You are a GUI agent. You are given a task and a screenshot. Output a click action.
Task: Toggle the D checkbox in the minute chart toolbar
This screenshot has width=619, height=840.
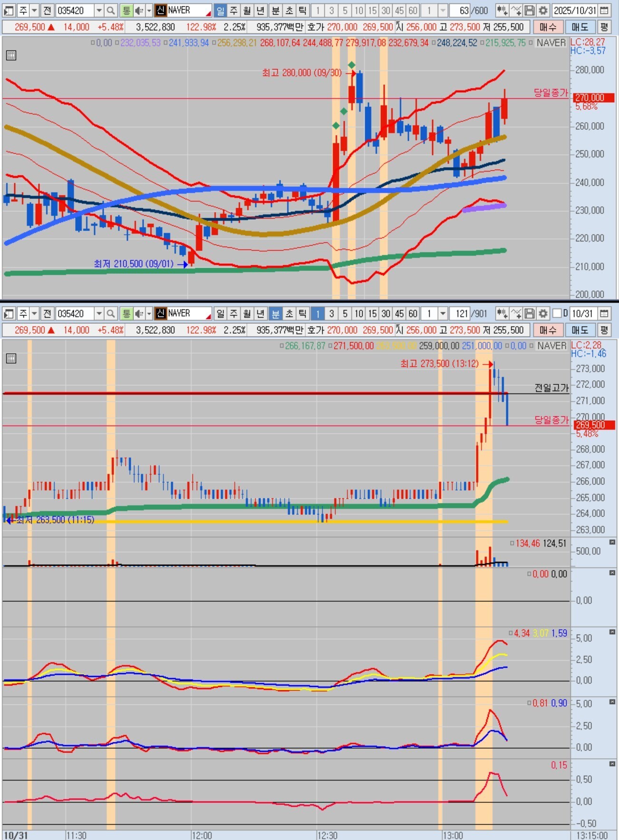click(x=557, y=314)
